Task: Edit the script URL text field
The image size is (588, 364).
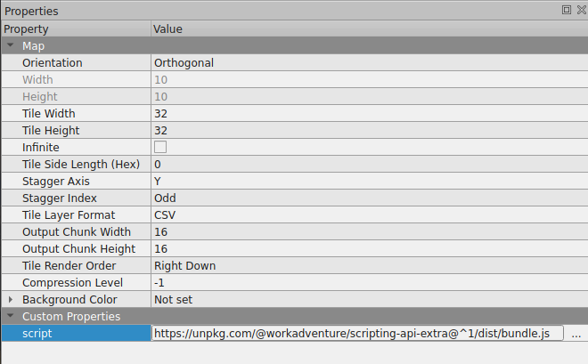Action: 357,334
